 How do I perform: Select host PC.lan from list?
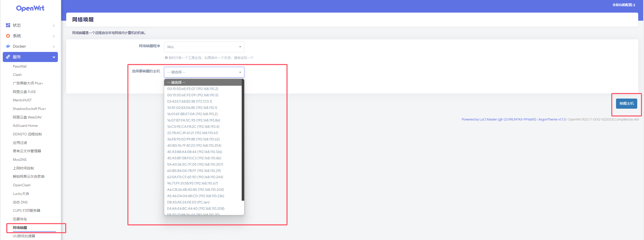coord(188,202)
